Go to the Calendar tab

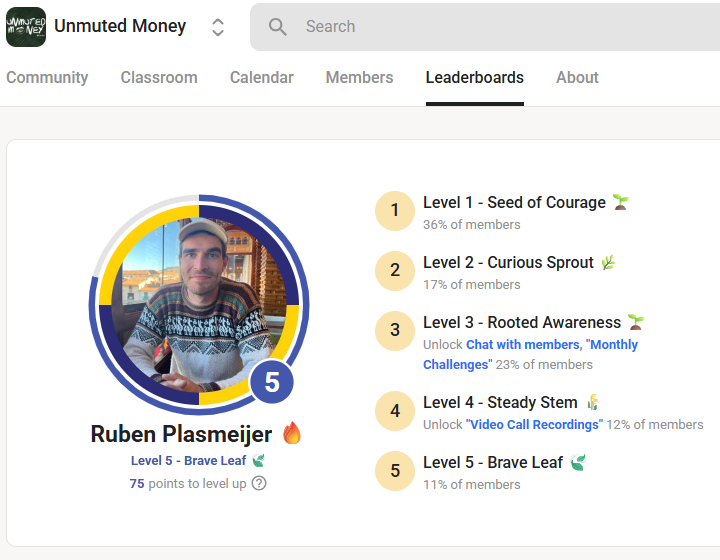tap(261, 78)
